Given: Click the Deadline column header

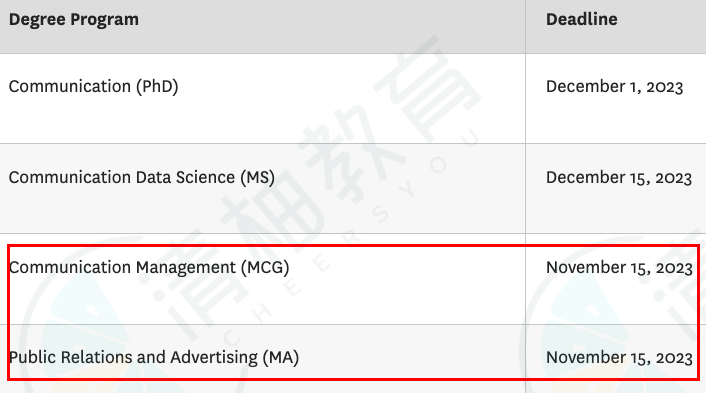Looking at the screenshot, I should [x=581, y=19].
